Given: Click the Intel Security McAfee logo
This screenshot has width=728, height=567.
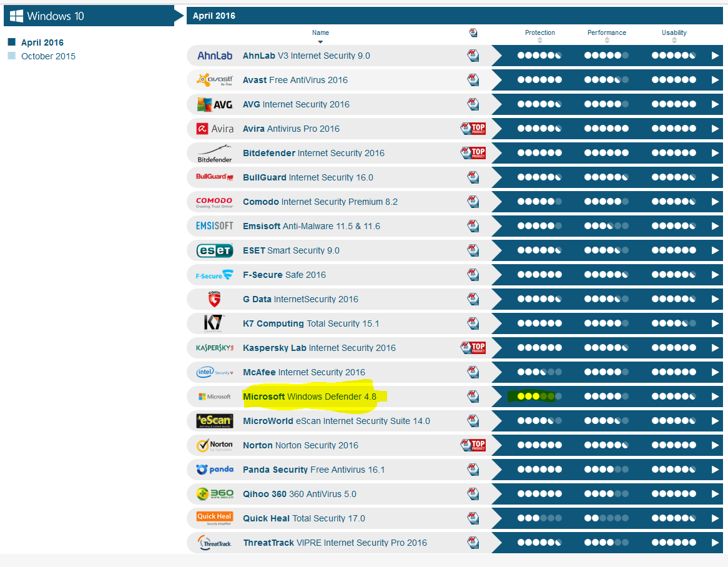Looking at the screenshot, I should 215,372.
